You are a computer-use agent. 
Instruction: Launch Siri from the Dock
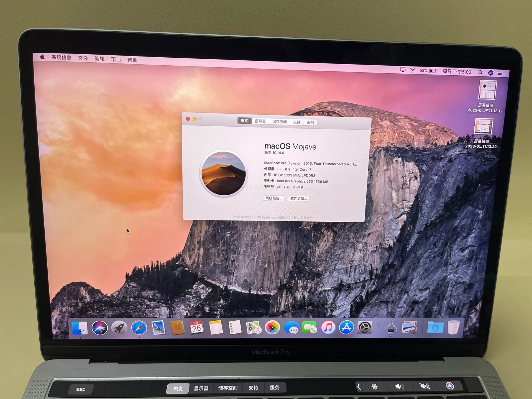pos(100,328)
